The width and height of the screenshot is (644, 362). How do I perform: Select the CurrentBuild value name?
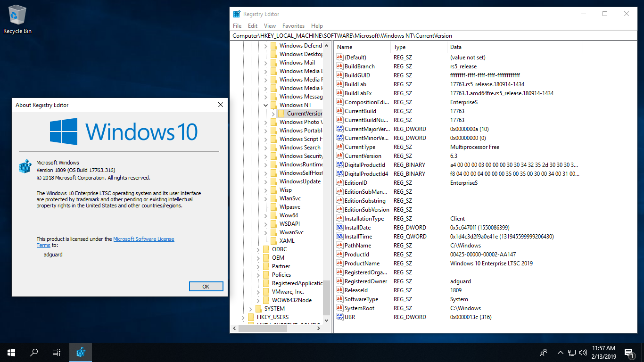point(360,111)
